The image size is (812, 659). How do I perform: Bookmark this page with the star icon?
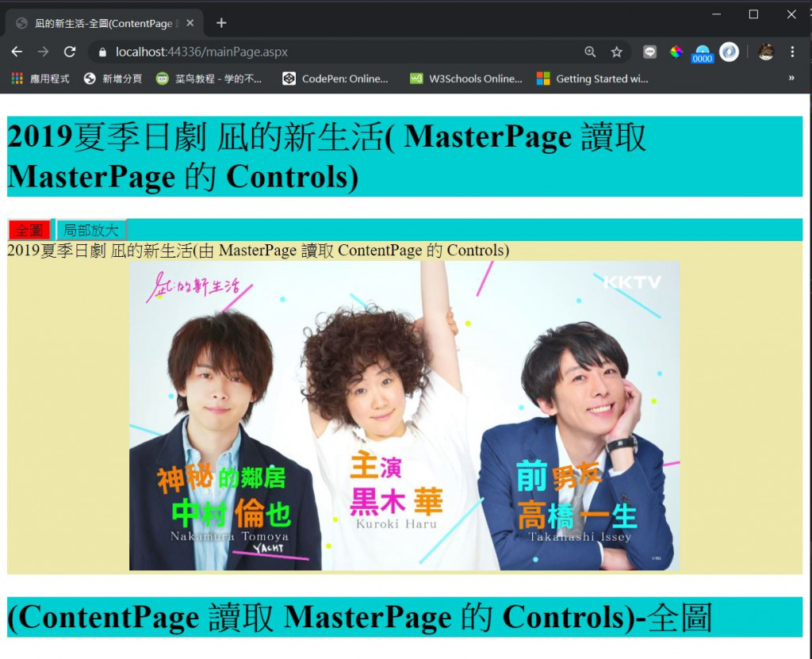tap(616, 52)
